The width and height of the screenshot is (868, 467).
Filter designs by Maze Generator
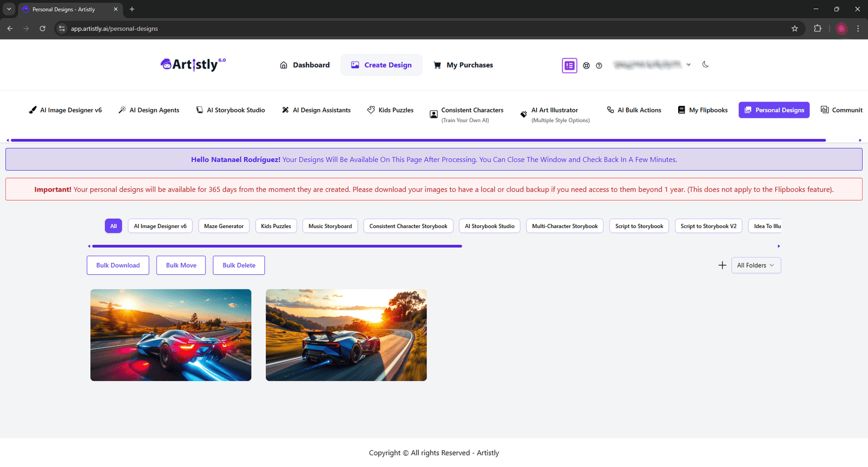click(224, 226)
